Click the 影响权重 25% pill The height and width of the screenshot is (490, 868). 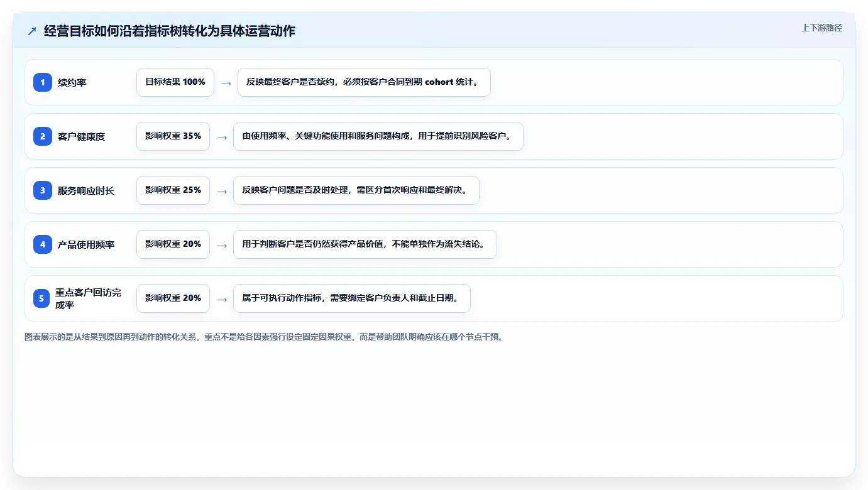pyautogui.click(x=173, y=190)
